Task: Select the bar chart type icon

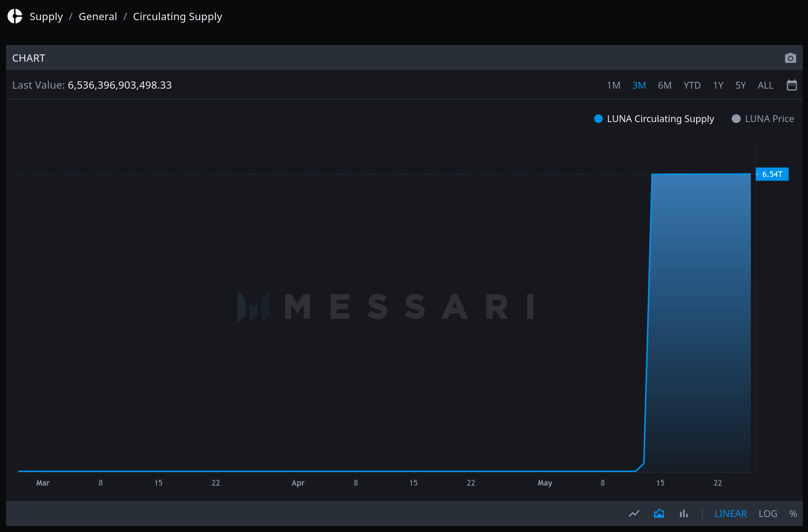Action: [x=684, y=513]
